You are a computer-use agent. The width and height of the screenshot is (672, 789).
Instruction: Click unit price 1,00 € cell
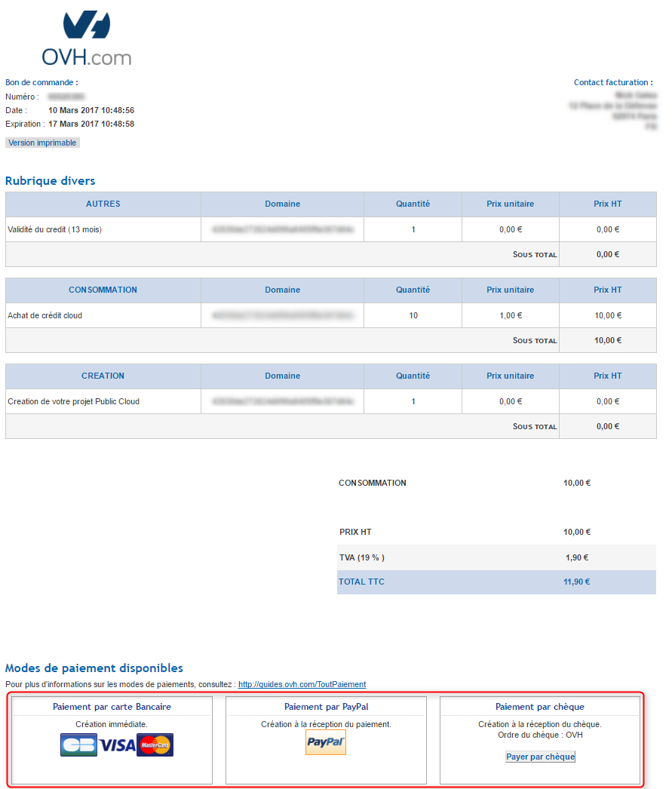pos(511,315)
